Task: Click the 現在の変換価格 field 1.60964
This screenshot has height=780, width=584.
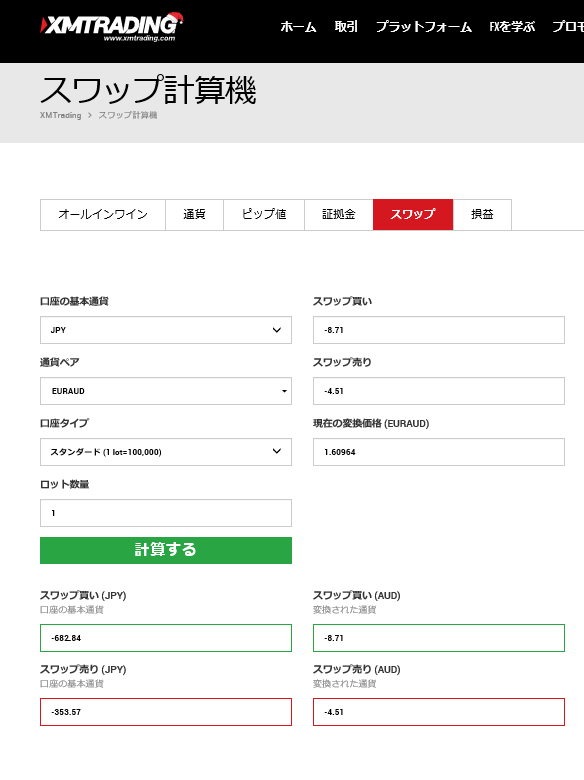Action: 439,452
